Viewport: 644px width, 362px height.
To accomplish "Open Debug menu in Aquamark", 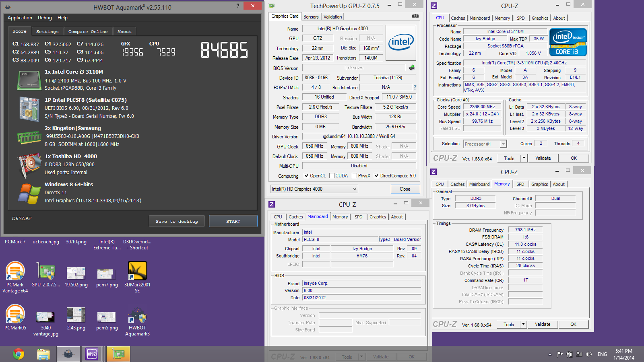I will (45, 18).
